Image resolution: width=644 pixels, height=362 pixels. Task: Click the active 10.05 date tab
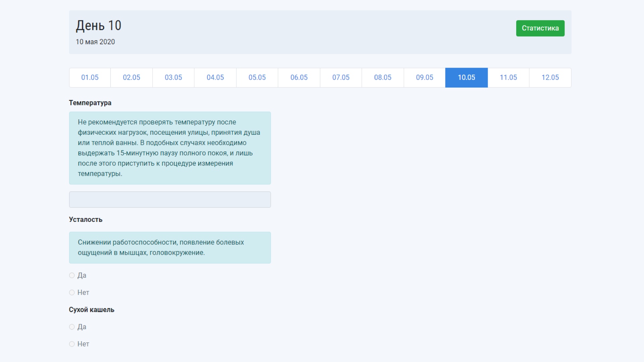(x=466, y=77)
